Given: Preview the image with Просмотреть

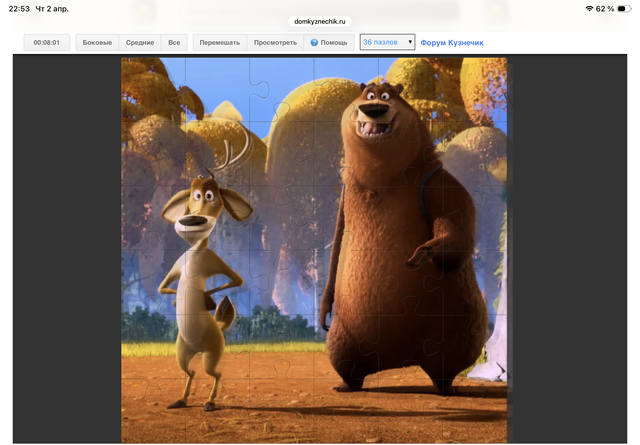Looking at the screenshot, I should (x=275, y=43).
